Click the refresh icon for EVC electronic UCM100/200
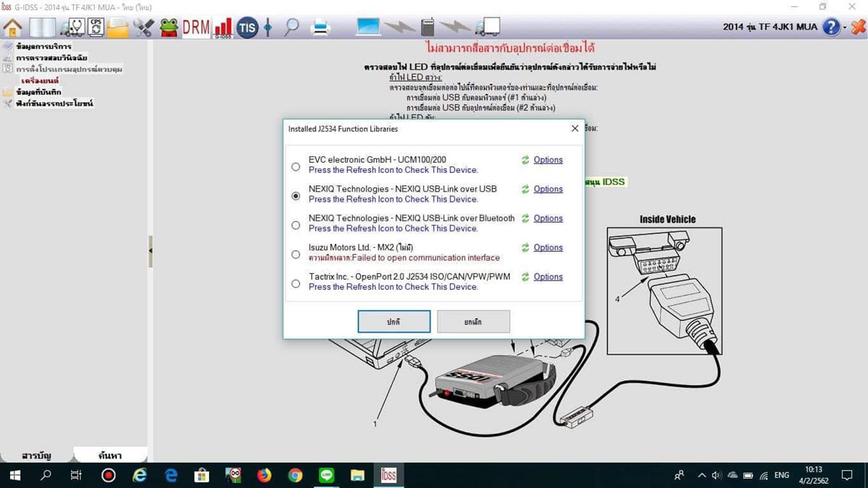This screenshot has width=868, height=488. 525,160
